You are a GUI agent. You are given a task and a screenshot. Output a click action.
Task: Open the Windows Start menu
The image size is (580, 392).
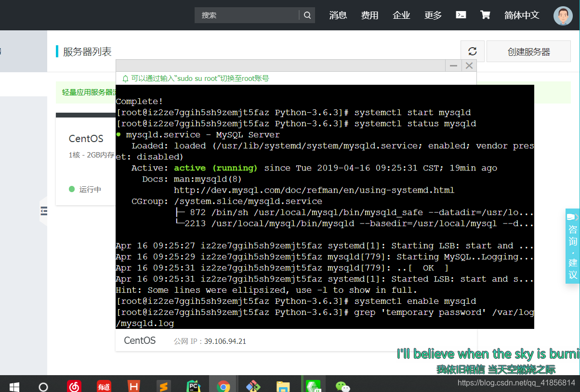(x=14, y=386)
